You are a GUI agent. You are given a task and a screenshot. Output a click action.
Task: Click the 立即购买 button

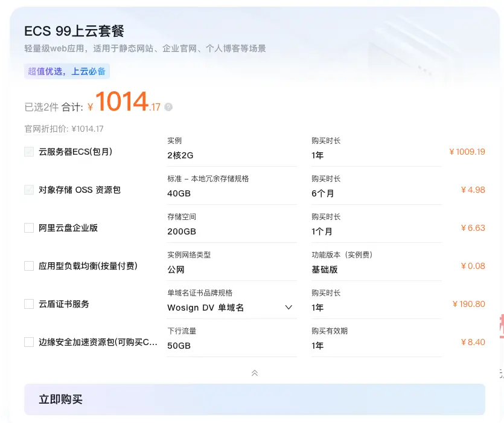pos(255,399)
